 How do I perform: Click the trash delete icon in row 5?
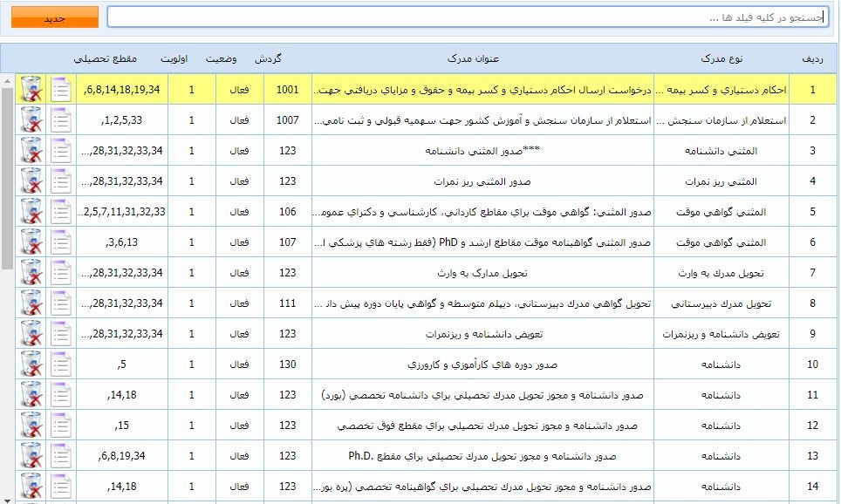[31, 212]
